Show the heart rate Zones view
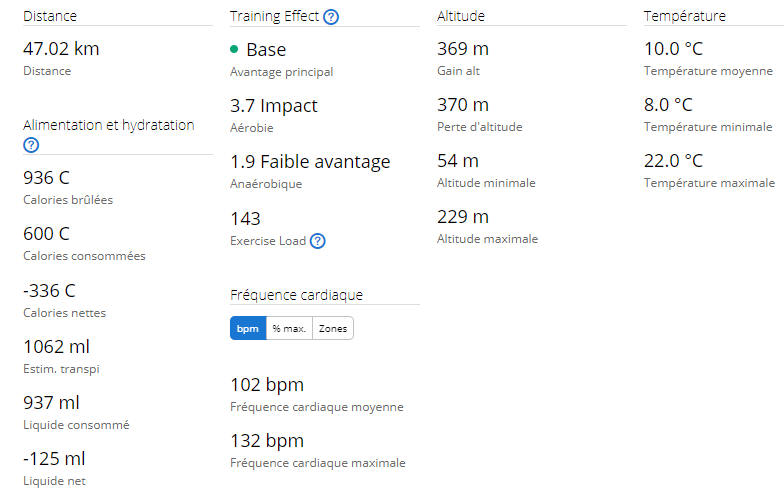This screenshot has height=504, width=784. pos(333,328)
